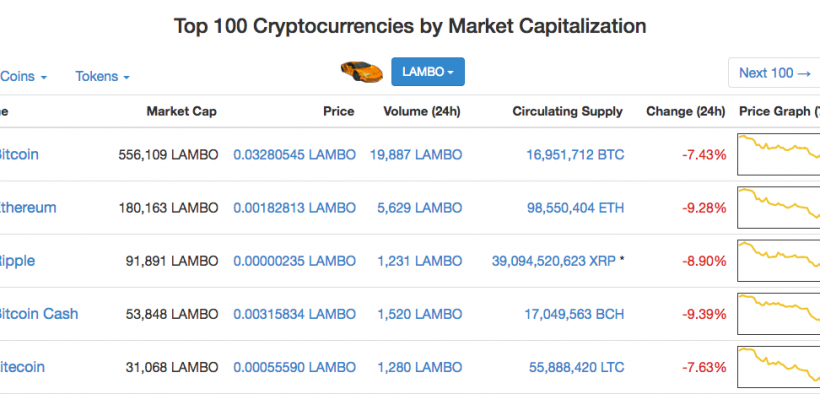This screenshot has width=820, height=394.
Task: Click Ripple circulating supply 39,094,520,623 XRP
Action: coord(554,261)
